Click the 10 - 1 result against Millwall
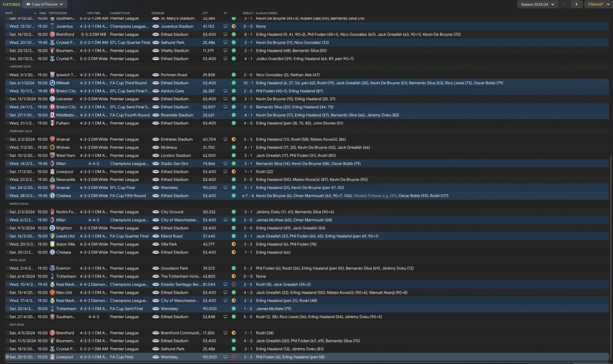The height and width of the screenshot is (364, 613). [248, 83]
